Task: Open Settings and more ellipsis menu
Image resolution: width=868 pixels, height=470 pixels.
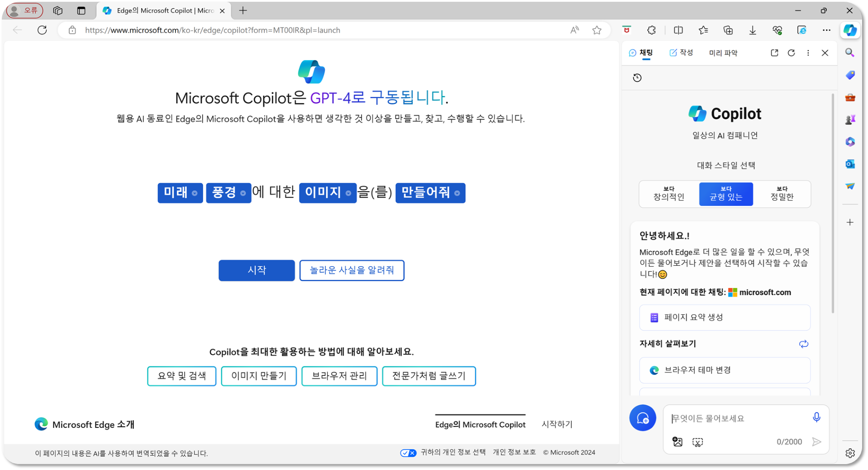Action: click(826, 30)
